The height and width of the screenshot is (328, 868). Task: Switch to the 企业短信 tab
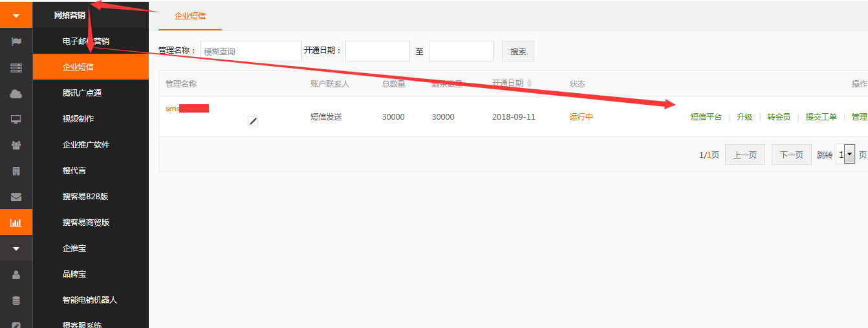pyautogui.click(x=190, y=16)
